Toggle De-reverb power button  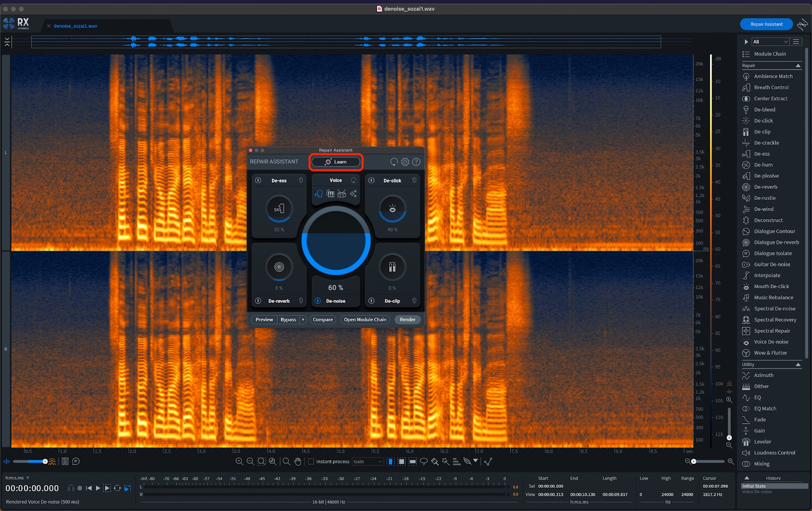pyautogui.click(x=258, y=301)
